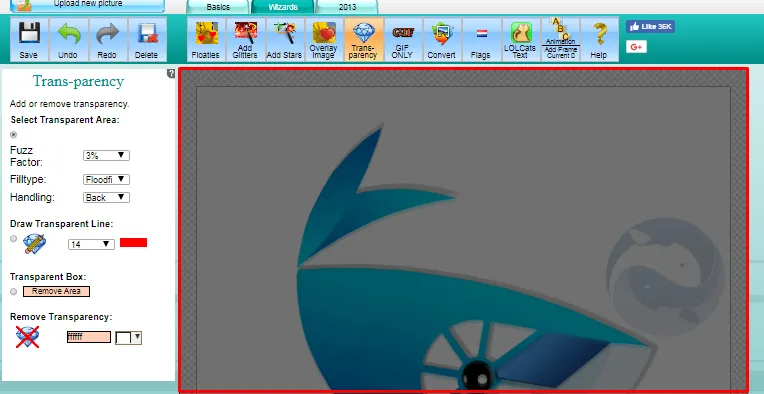
Task: Open the line width 14 dropdown
Action: (x=91, y=244)
